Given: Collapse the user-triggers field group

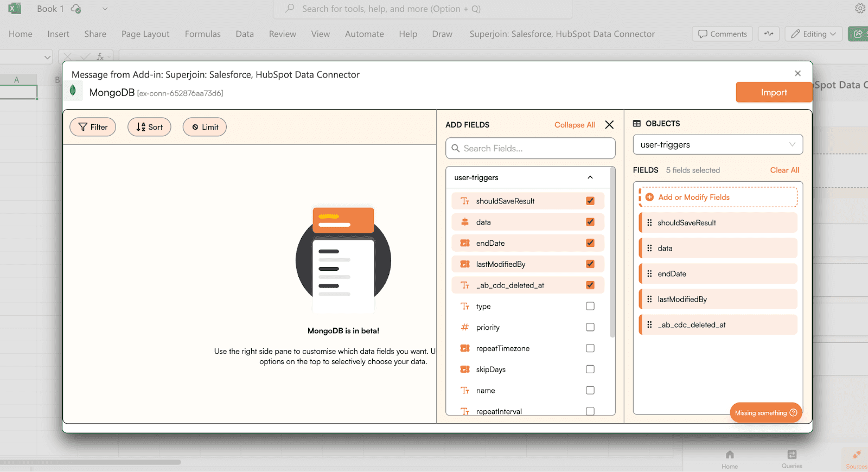Looking at the screenshot, I should [x=590, y=177].
